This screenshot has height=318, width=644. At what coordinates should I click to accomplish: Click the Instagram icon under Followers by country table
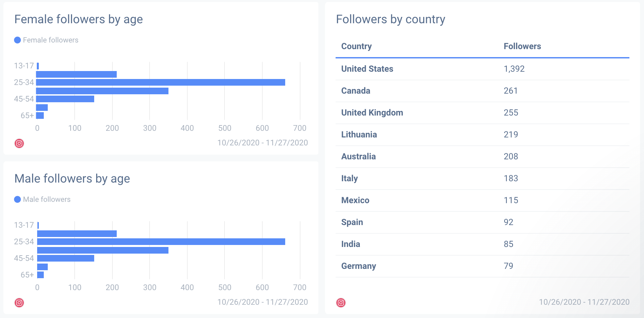(341, 303)
